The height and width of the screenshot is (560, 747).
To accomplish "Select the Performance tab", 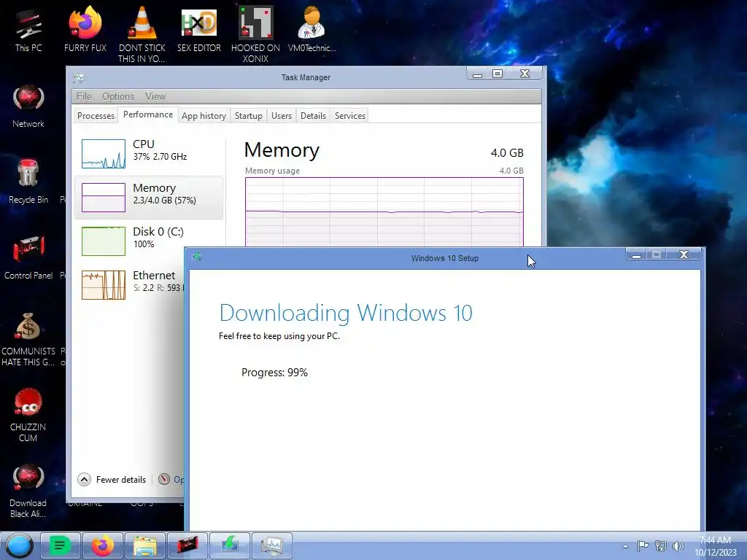I will pos(147,114).
